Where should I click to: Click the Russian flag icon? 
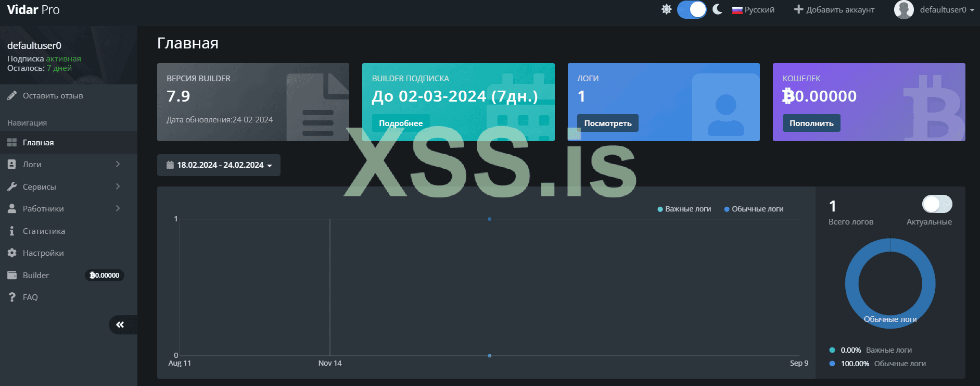pos(737,10)
